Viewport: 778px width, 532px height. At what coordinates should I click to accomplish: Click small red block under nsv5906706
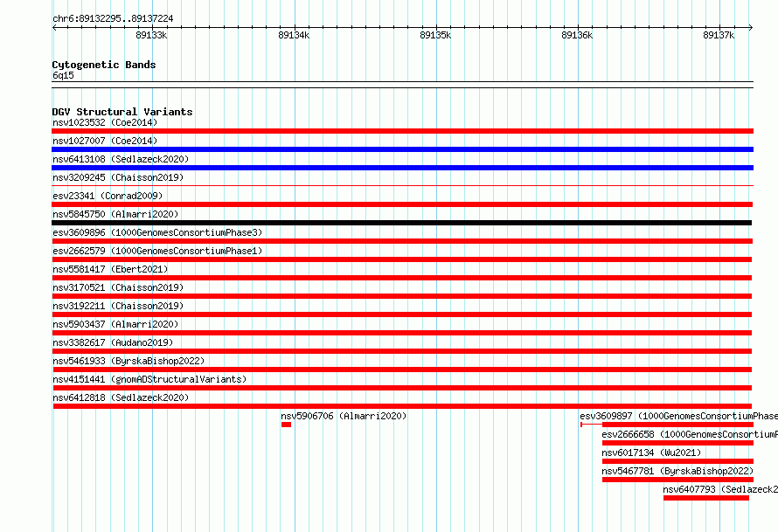[x=286, y=425]
